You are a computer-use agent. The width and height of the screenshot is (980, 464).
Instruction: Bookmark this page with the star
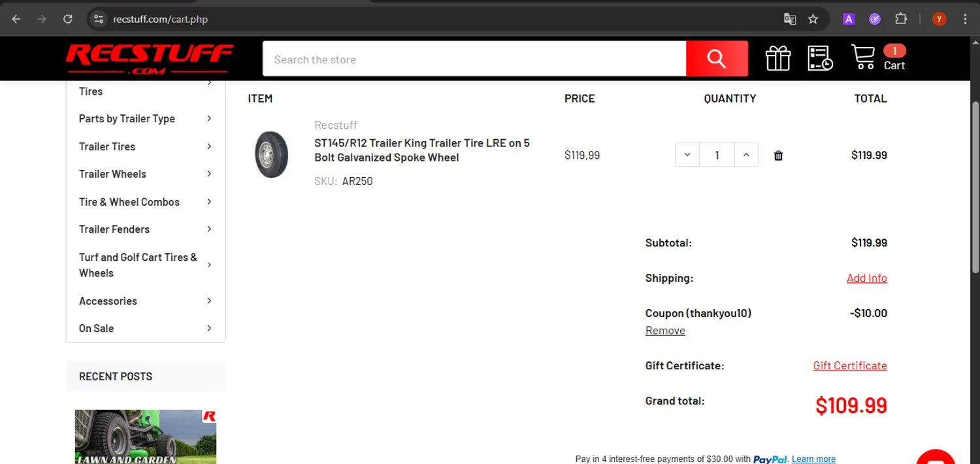[813, 19]
